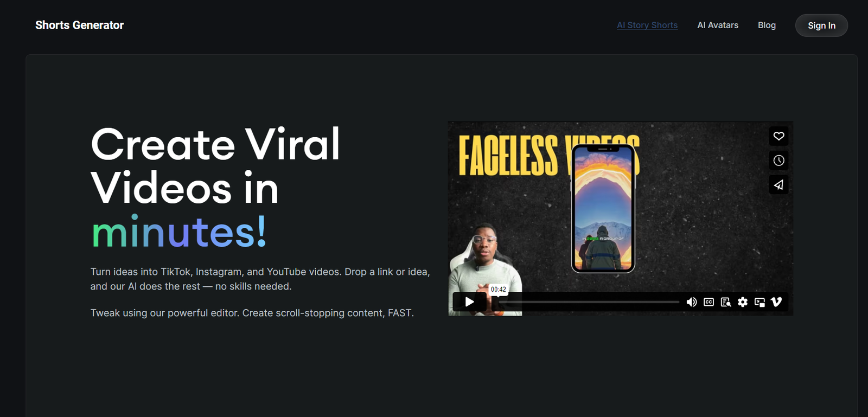
Task: Open the video transcript icon
Action: [725, 302]
